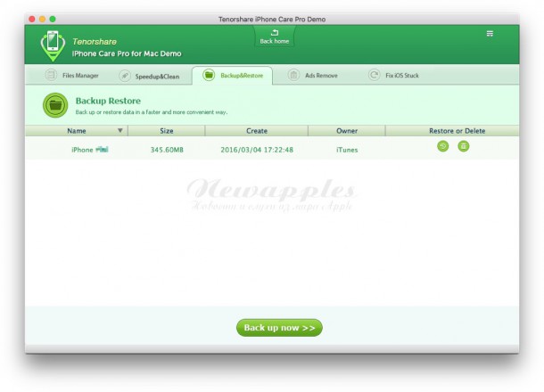Click 'iPhone Care Pro for Mac Demo' title
This screenshot has height=392, width=544.
coord(127,53)
